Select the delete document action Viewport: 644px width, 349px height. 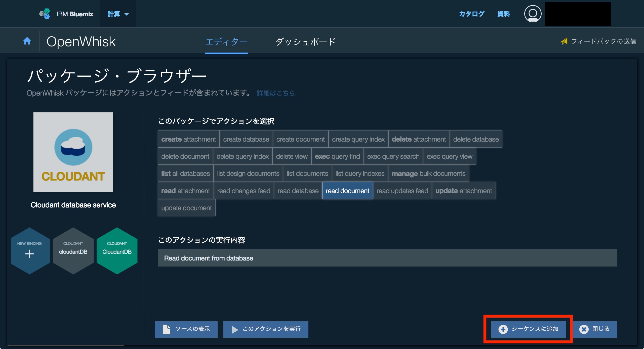coord(185,156)
